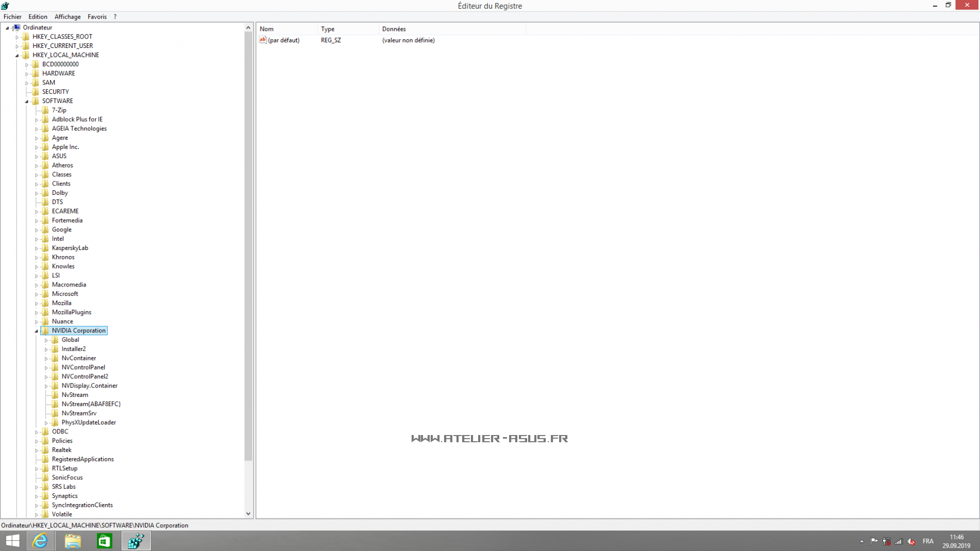The width and height of the screenshot is (980, 551).
Task: Click the network signal tray icon
Action: (x=899, y=541)
